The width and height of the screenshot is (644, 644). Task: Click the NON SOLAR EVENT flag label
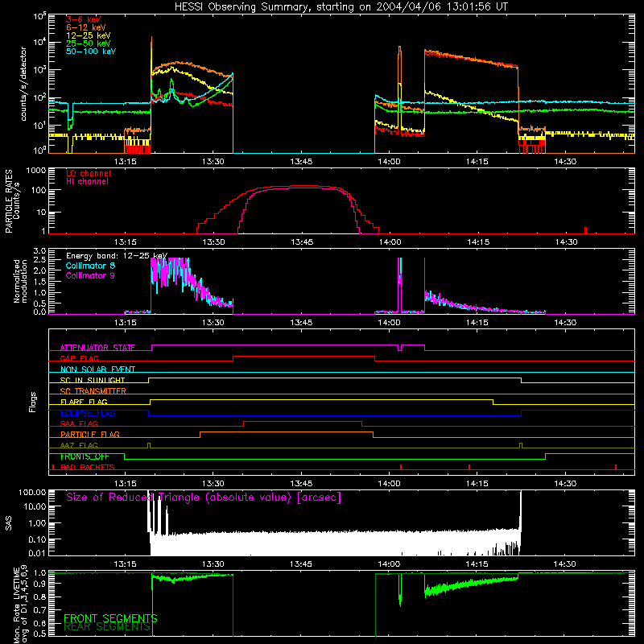[97, 369]
